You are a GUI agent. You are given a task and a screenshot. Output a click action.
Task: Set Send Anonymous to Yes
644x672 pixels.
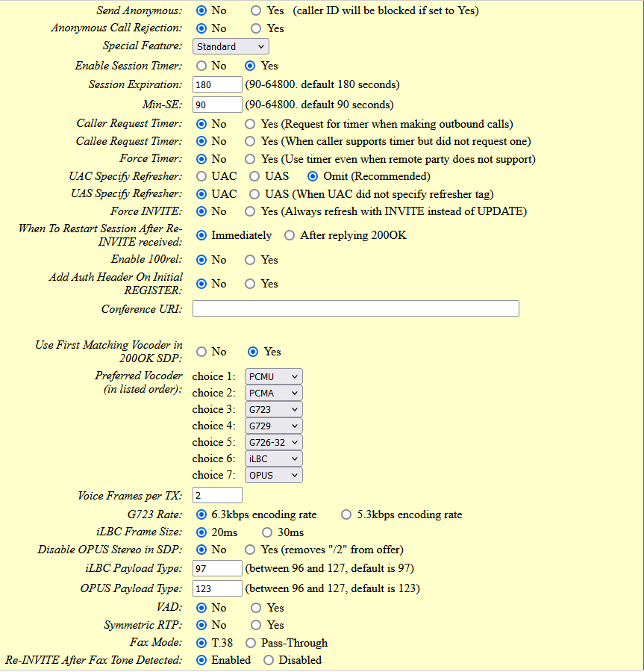(256, 10)
